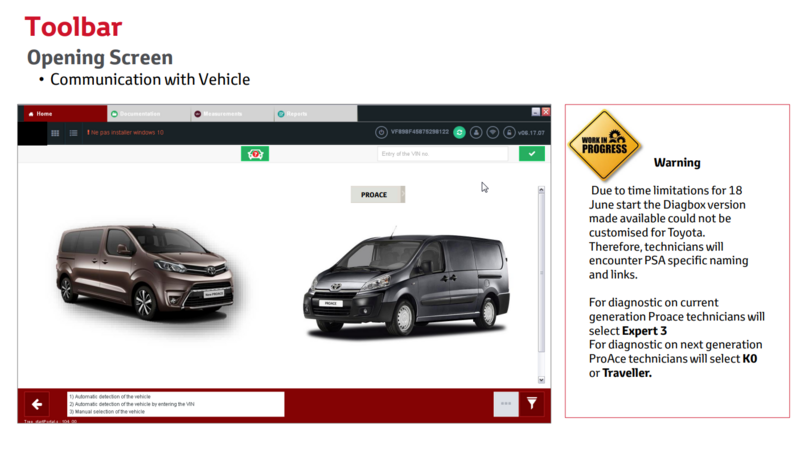Select the grid view icon
This screenshot has height=449, width=800.
55,133
